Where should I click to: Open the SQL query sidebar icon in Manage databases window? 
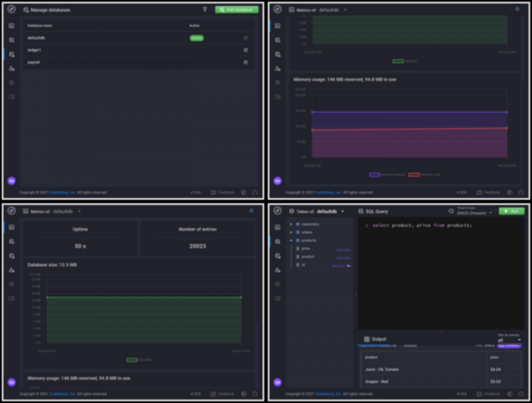pyautogui.click(x=12, y=40)
